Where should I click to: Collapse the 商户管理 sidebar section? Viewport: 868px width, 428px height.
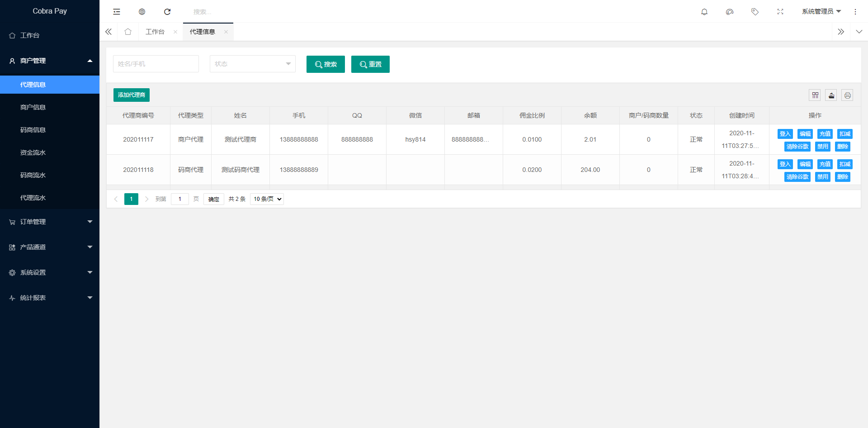(x=50, y=61)
